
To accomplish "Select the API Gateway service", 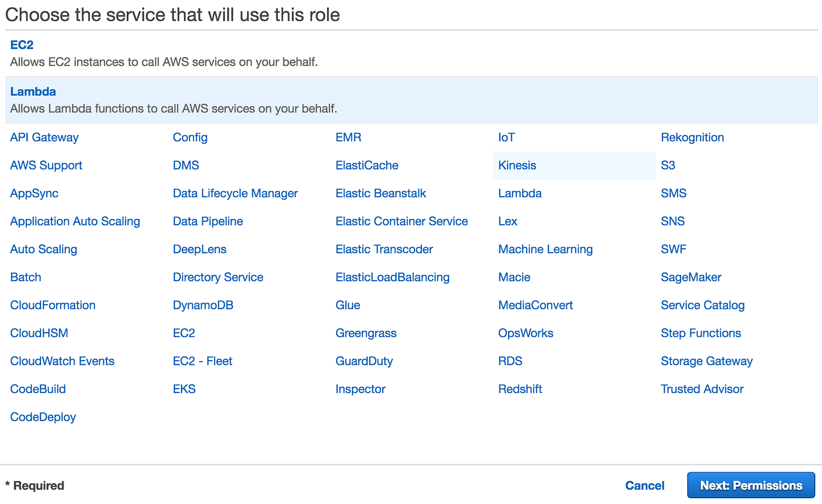I will point(44,137).
